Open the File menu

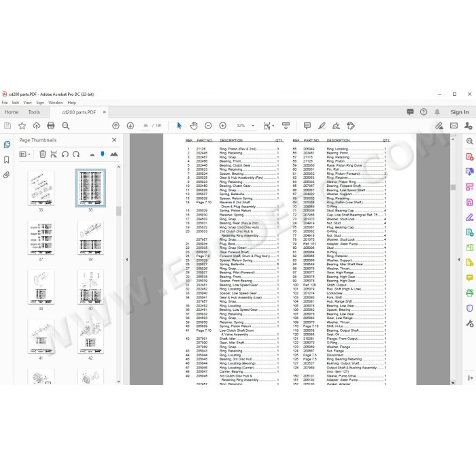pyautogui.click(x=5, y=103)
